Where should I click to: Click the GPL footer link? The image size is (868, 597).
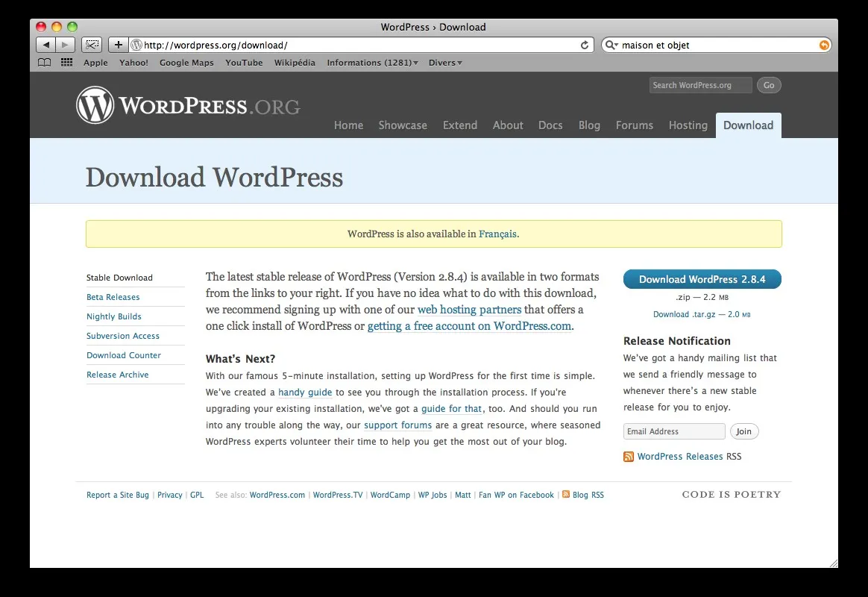197,495
